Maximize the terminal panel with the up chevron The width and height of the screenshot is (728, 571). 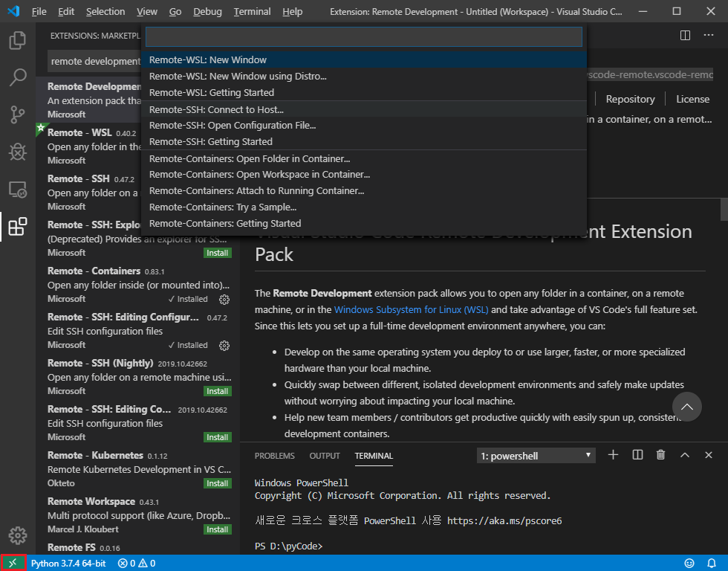tap(685, 455)
